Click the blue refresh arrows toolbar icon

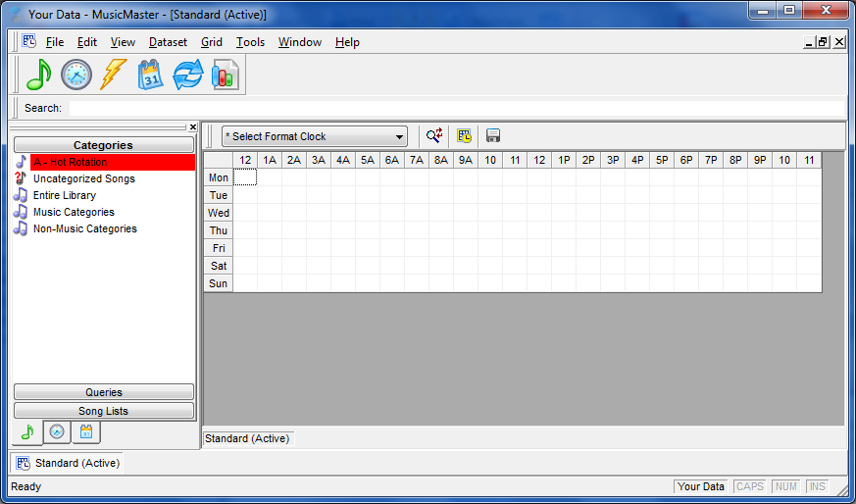188,75
